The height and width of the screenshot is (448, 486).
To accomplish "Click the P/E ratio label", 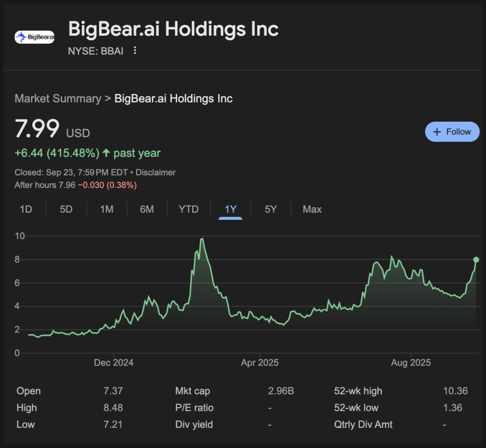I will (x=194, y=408).
